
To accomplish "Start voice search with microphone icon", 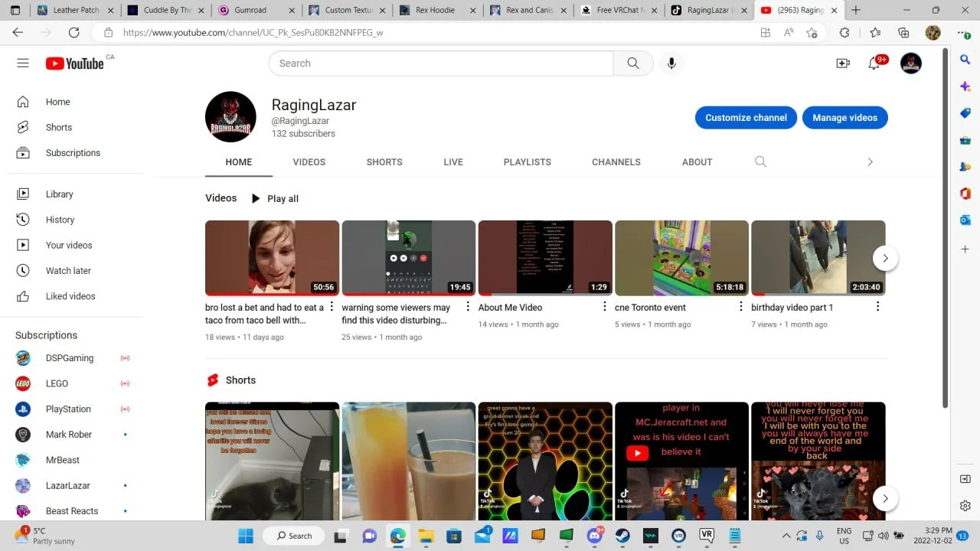I will point(671,64).
